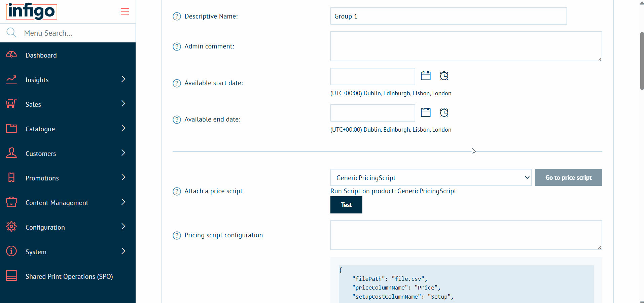Viewport: 644px width, 303px height.
Task: Open the Customers menu item
Action: tap(68, 154)
